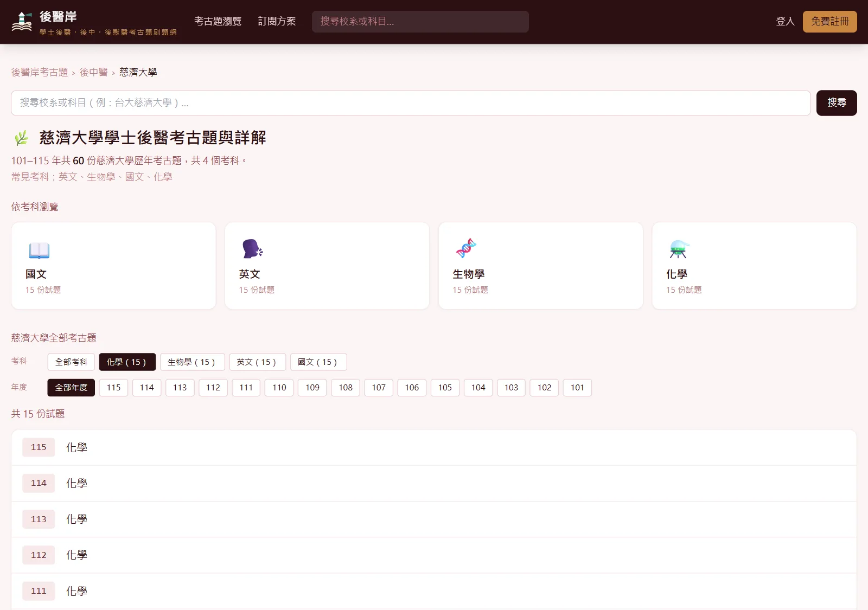Select the 生物學 (15) filter chip
The image size is (868, 610).
192,362
